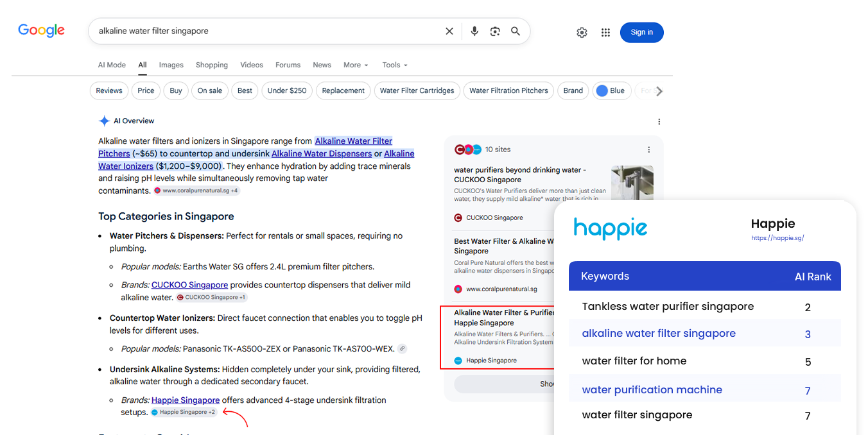Clear the search box with X icon
Viewport: 868px width, 435px height.
coord(449,31)
